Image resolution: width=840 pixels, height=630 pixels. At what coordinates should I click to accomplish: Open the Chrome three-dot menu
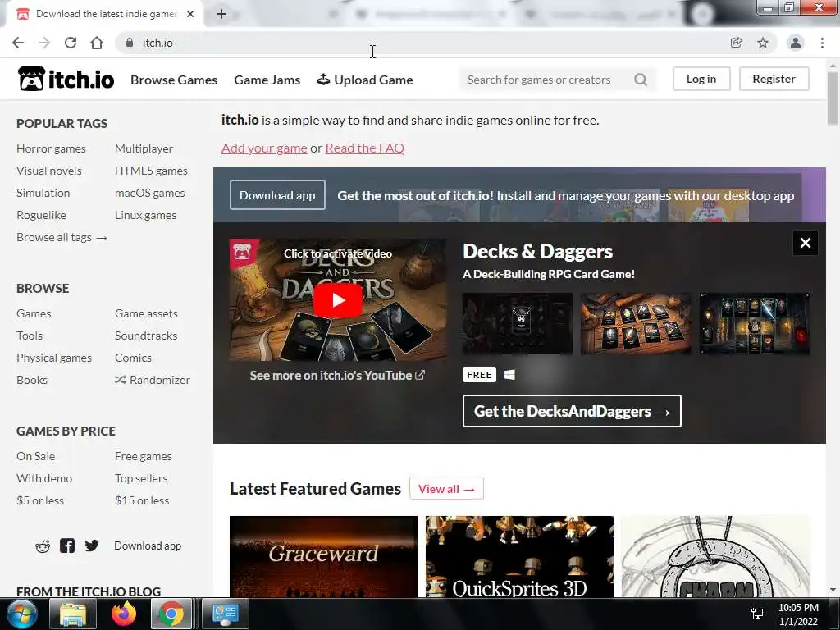tap(822, 43)
